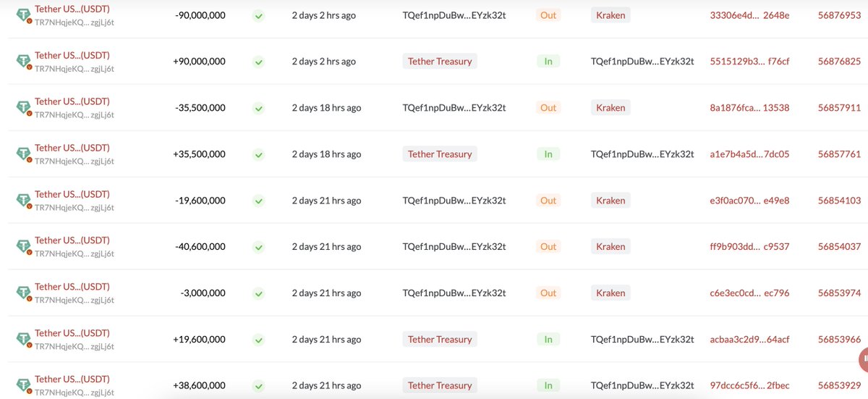Open the Kraken label in the -3,000,000 row
The width and height of the screenshot is (868, 399).
click(610, 293)
